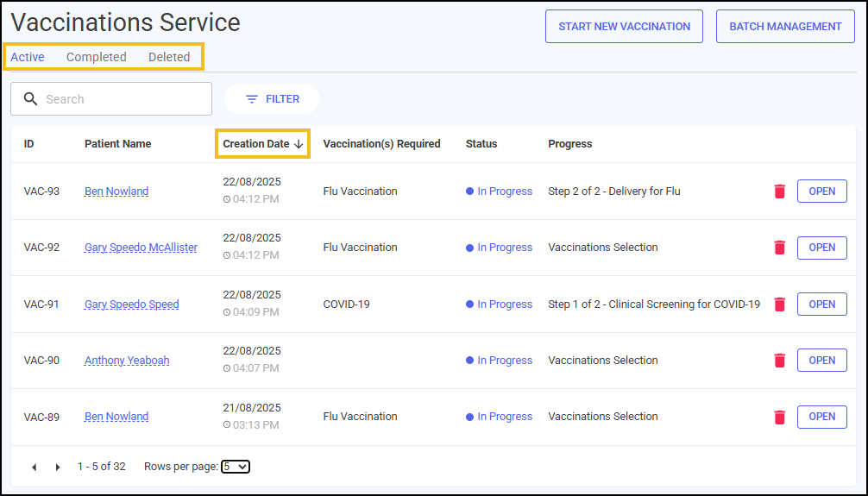Open the Filter options
This screenshot has height=496, width=868.
click(272, 99)
